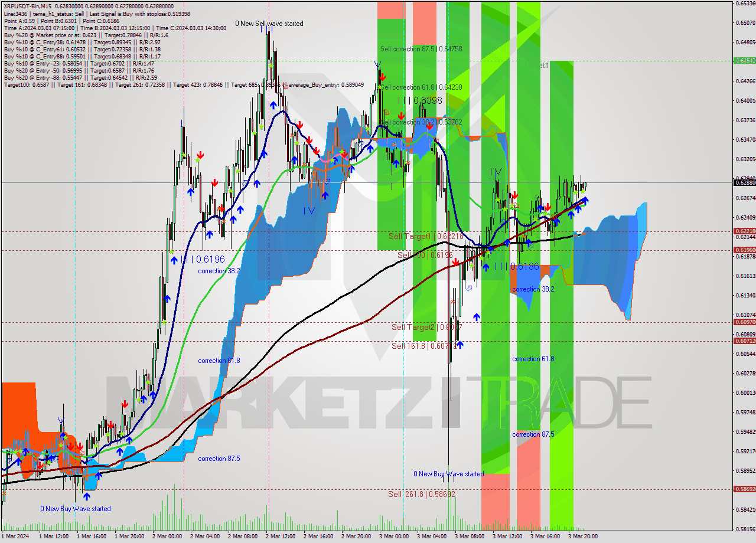The height and width of the screenshot is (543, 756).
Task: Click the 'I I I 0.6398' wave label
Action: click(420, 101)
